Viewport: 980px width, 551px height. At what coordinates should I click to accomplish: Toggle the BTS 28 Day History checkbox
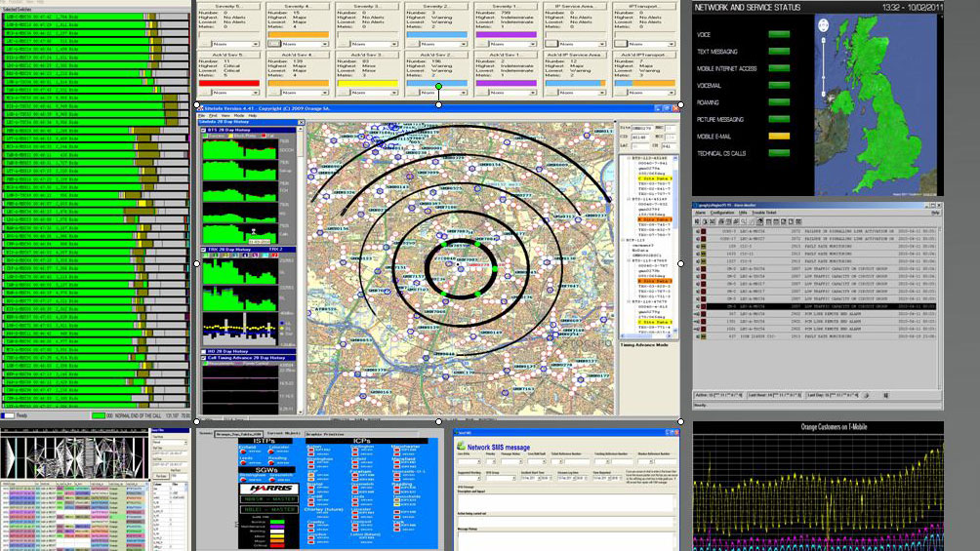coord(204,130)
